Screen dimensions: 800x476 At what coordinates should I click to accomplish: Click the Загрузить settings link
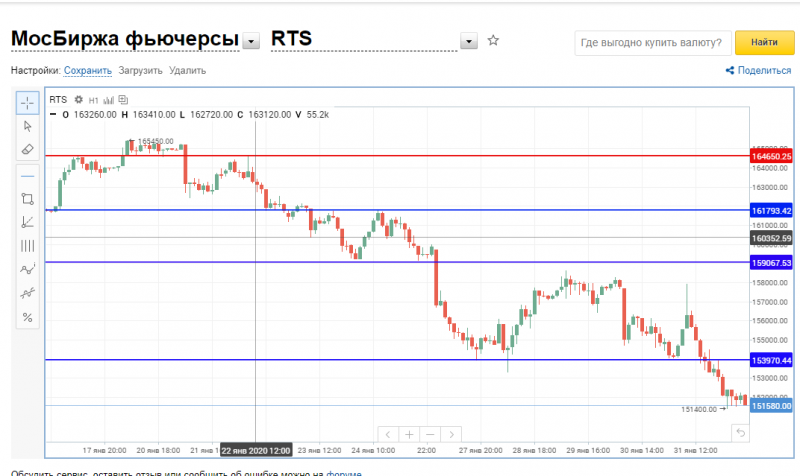[140, 70]
